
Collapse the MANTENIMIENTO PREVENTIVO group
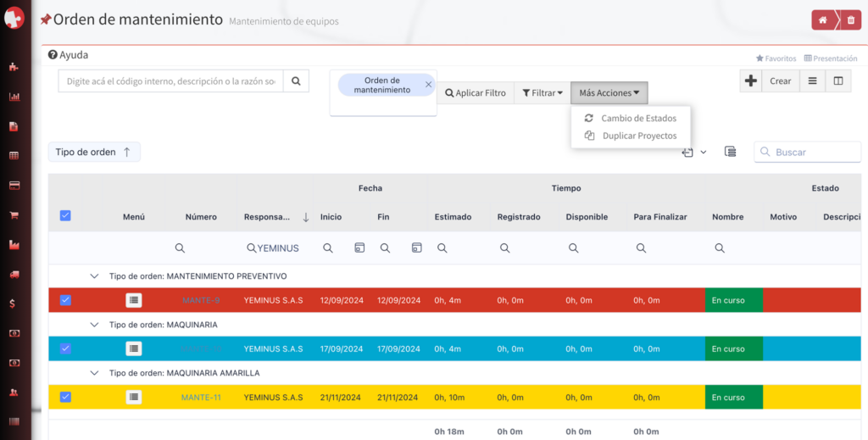click(95, 276)
